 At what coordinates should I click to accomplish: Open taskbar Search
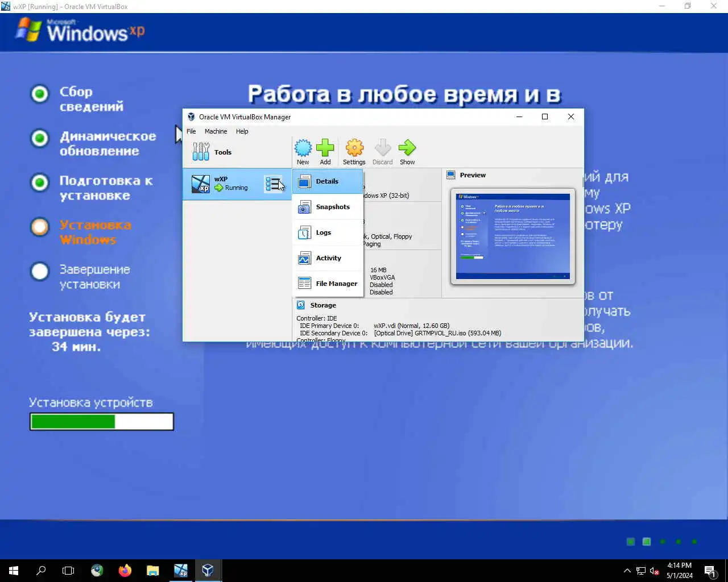tap(41, 571)
